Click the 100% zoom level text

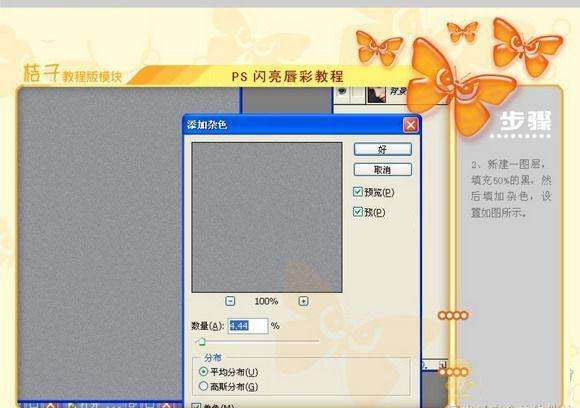266,301
